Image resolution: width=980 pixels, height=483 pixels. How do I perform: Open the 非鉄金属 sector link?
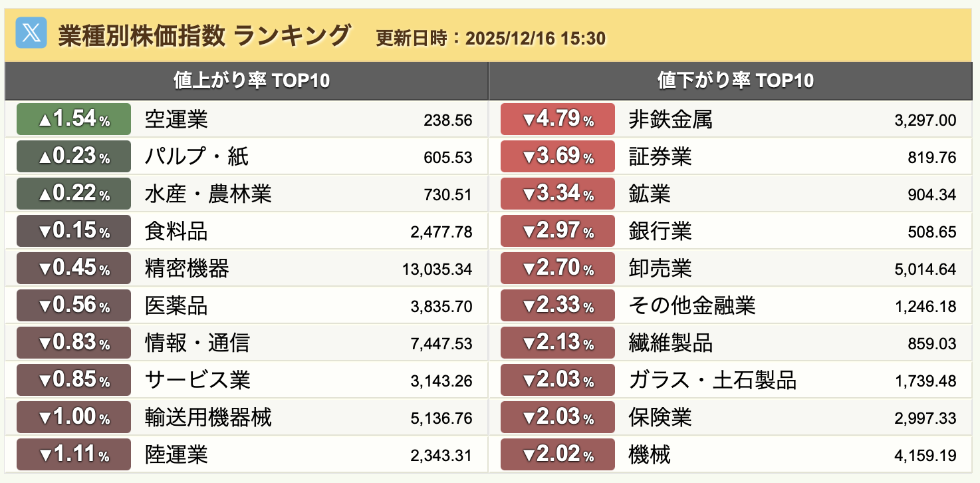[670, 120]
